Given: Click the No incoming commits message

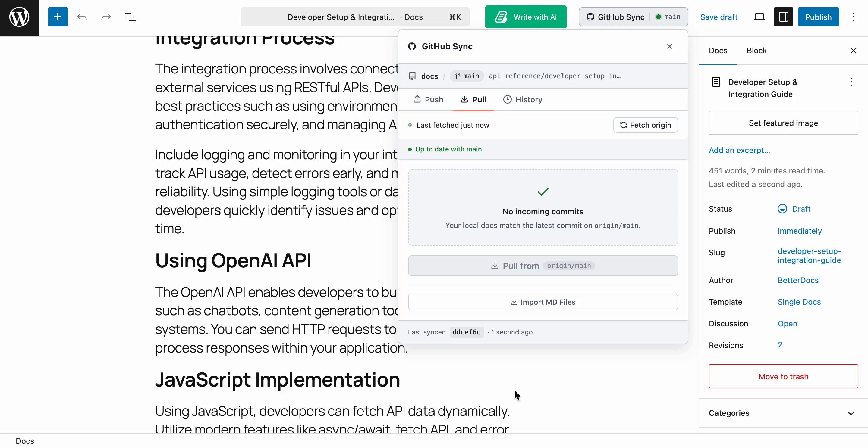Looking at the screenshot, I should (x=543, y=212).
